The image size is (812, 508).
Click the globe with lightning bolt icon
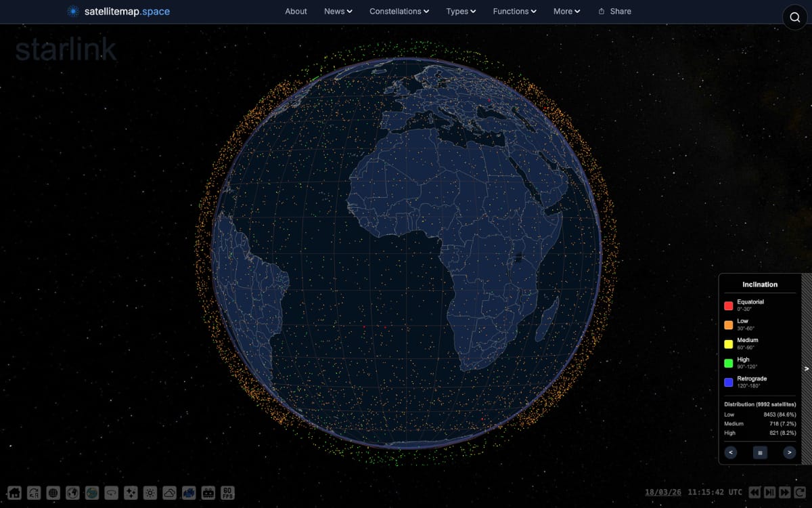point(72,492)
